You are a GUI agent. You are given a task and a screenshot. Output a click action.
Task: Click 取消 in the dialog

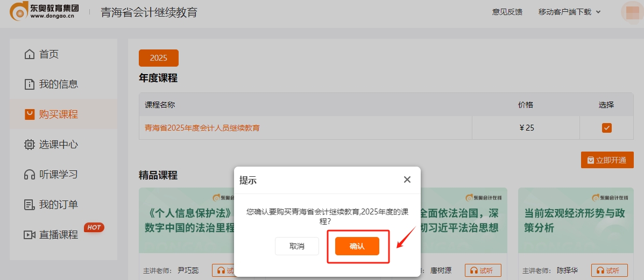click(297, 246)
